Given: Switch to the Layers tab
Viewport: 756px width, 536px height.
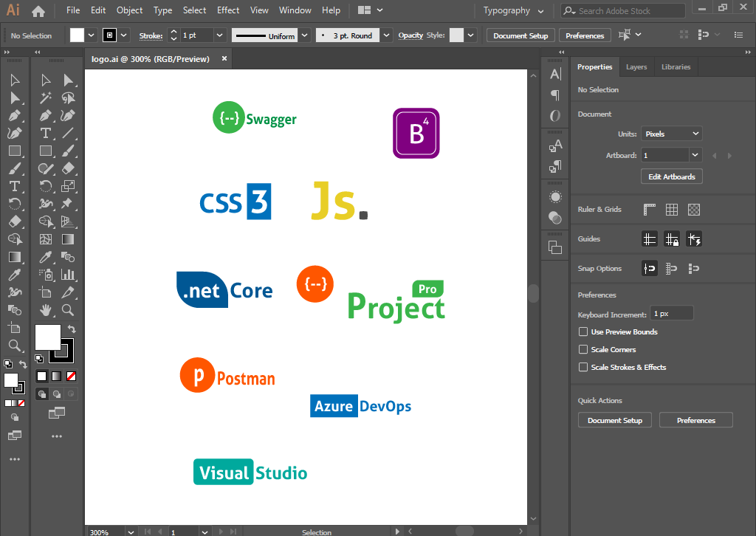Looking at the screenshot, I should point(636,67).
